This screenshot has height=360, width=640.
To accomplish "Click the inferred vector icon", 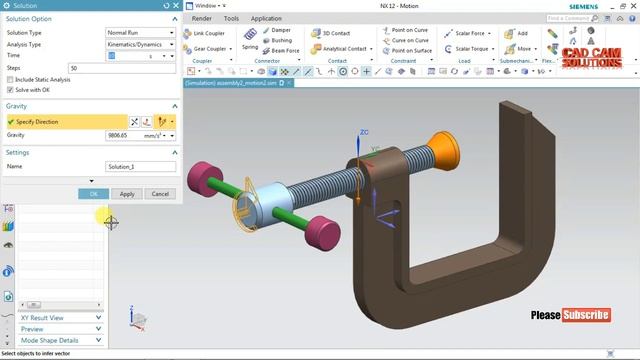I will coord(162,122).
